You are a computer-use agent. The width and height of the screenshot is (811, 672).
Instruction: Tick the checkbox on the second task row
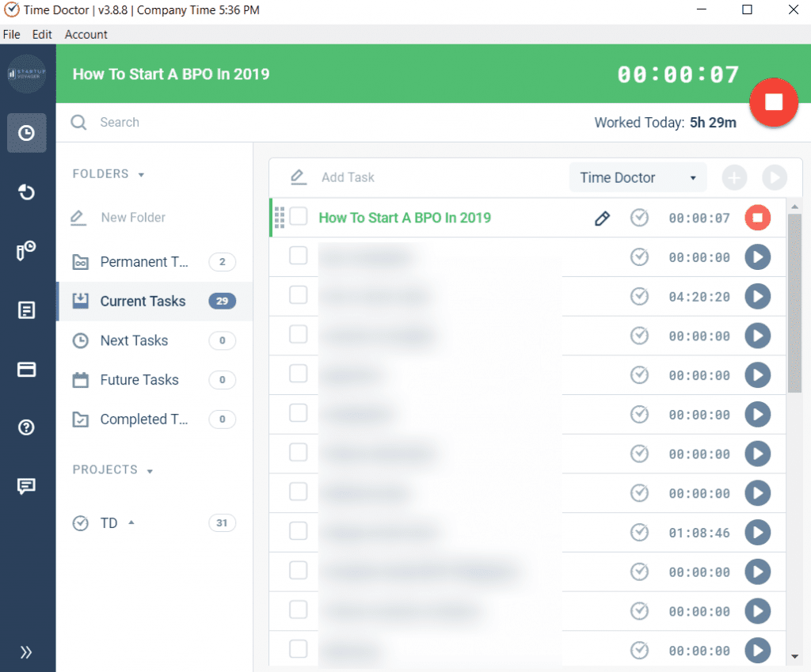298,256
